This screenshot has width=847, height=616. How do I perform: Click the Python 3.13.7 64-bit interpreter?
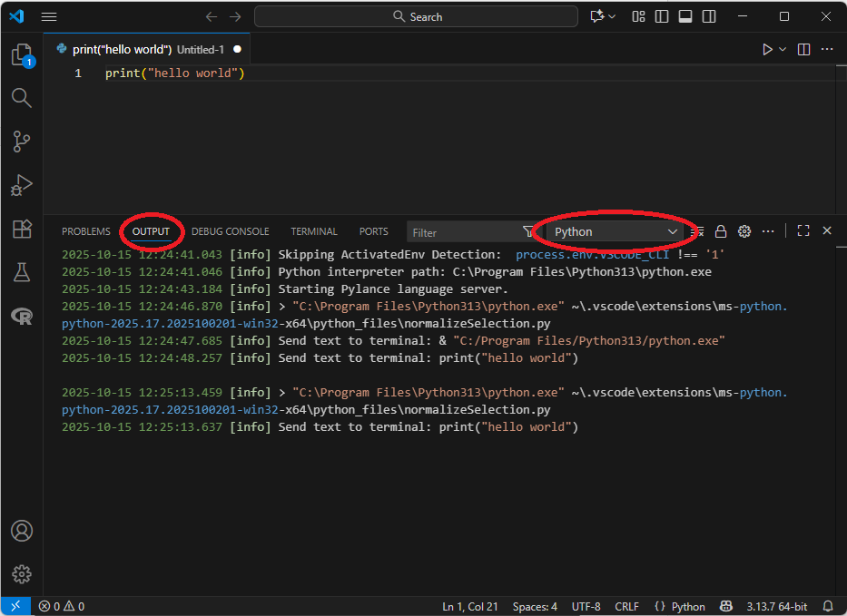click(x=778, y=606)
